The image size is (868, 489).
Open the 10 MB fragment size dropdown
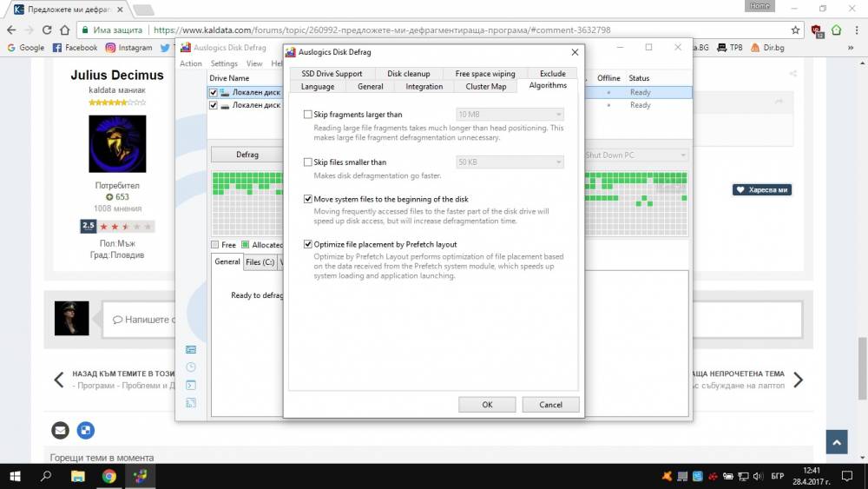pos(510,114)
